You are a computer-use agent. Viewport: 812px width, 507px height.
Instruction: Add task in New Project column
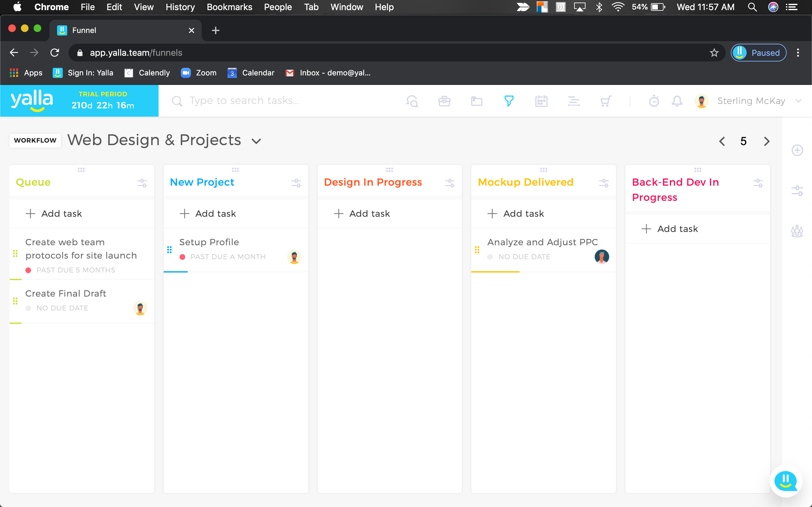coord(208,214)
